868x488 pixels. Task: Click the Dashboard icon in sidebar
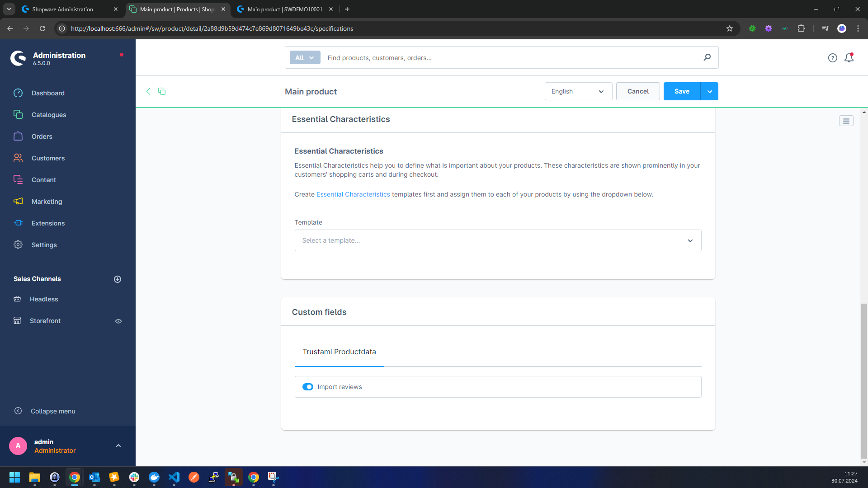click(x=19, y=93)
